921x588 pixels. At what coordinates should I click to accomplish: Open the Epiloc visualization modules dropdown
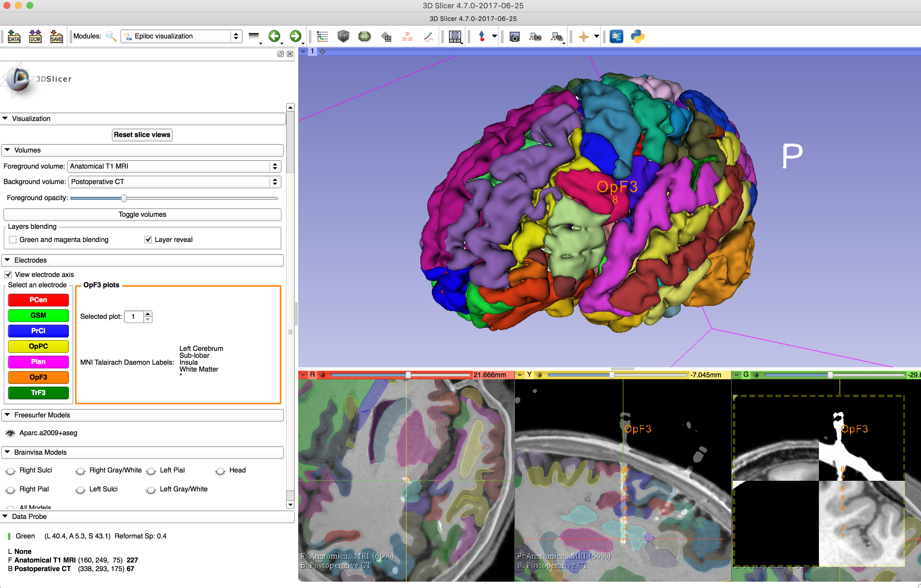coord(181,36)
